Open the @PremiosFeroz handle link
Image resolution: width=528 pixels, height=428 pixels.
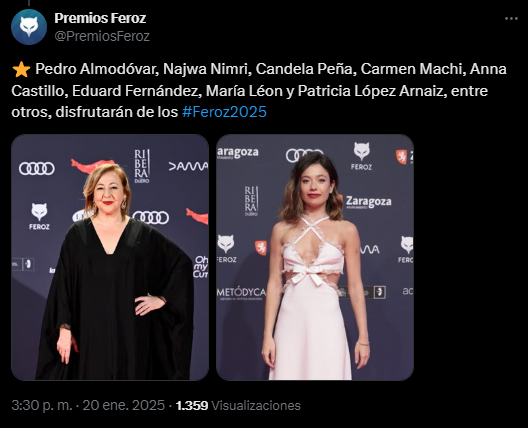(x=102, y=36)
